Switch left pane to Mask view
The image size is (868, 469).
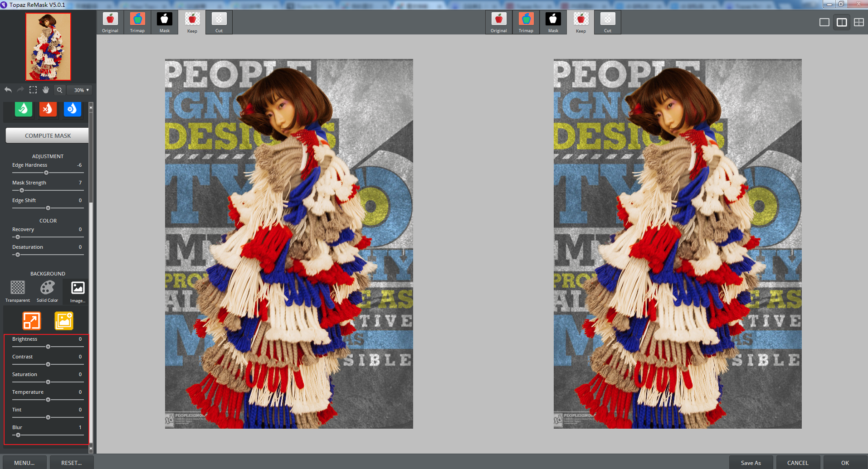165,22
